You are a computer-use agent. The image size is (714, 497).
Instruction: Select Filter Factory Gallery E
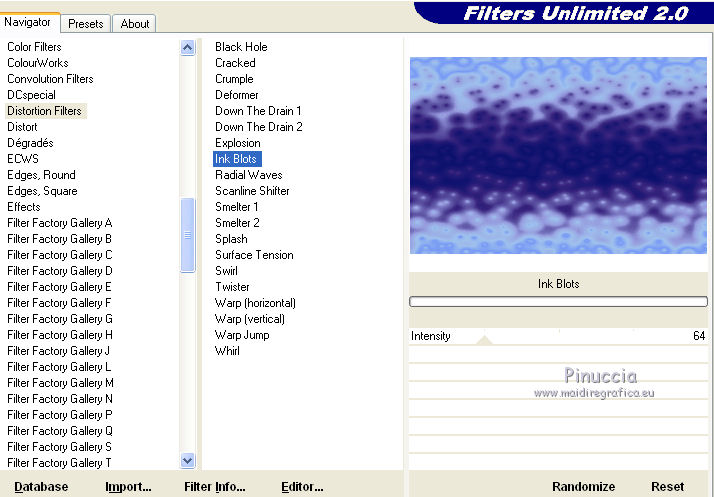pos(59,287)
